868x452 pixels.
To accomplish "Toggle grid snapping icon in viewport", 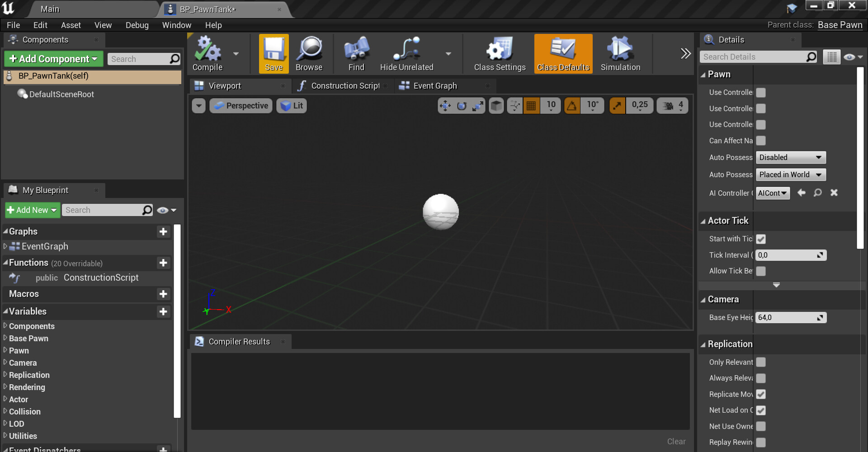I will (x=531, y=106).
